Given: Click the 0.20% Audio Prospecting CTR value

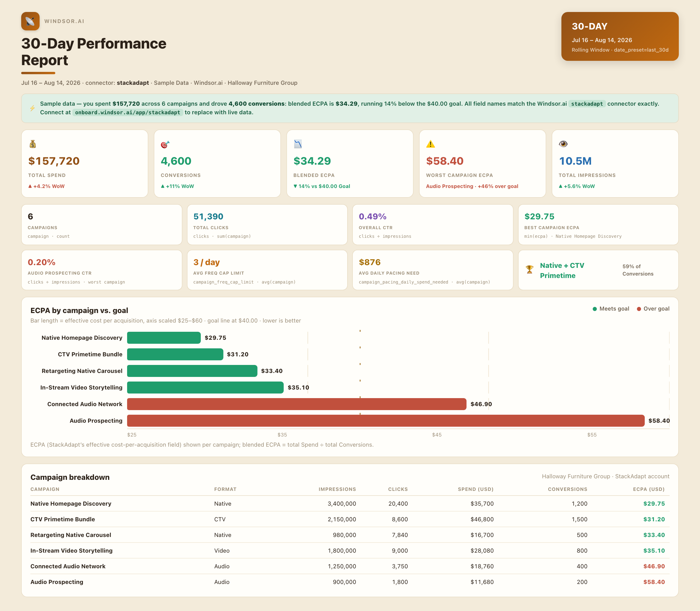Looking at the screenshot, I should pyautogui.click(x=41, y=262).
